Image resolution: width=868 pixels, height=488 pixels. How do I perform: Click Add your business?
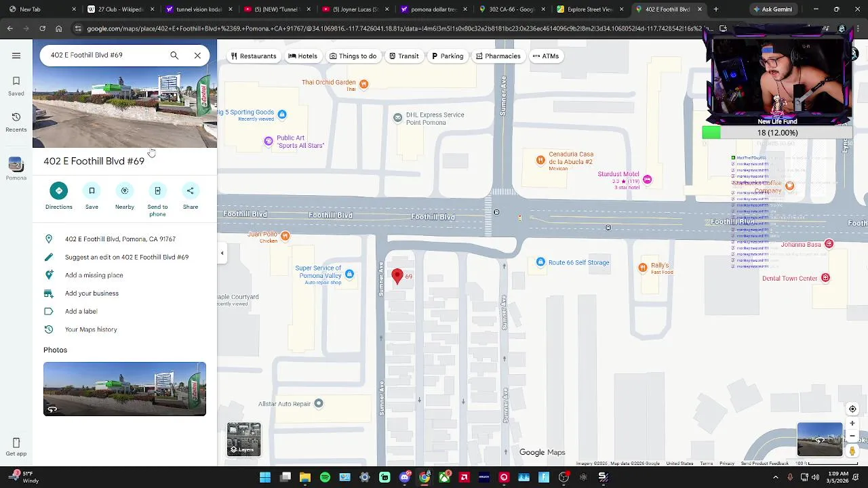tap(125, 293)
